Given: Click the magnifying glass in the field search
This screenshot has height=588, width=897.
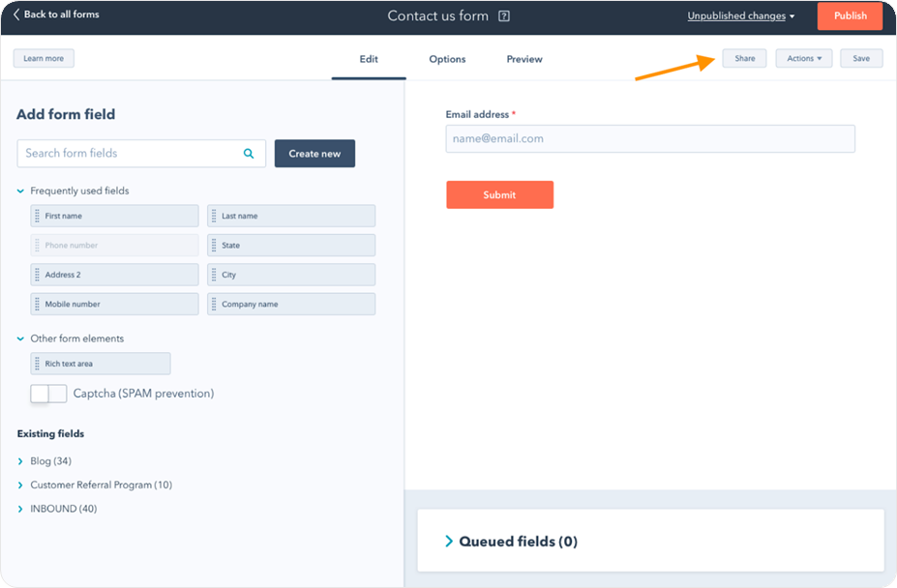Looking at the screenshot, I should (x=249, y=153).
